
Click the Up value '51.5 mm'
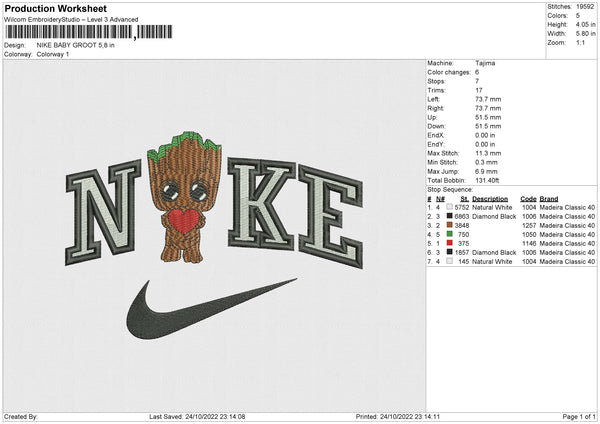click(x=488, y=117)
